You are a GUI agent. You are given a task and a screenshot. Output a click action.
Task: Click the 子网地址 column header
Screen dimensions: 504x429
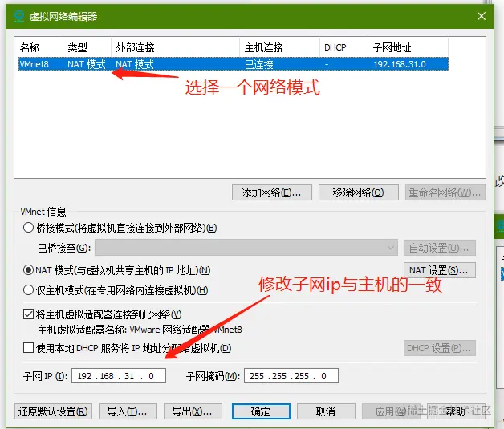(x=392, y=47)
